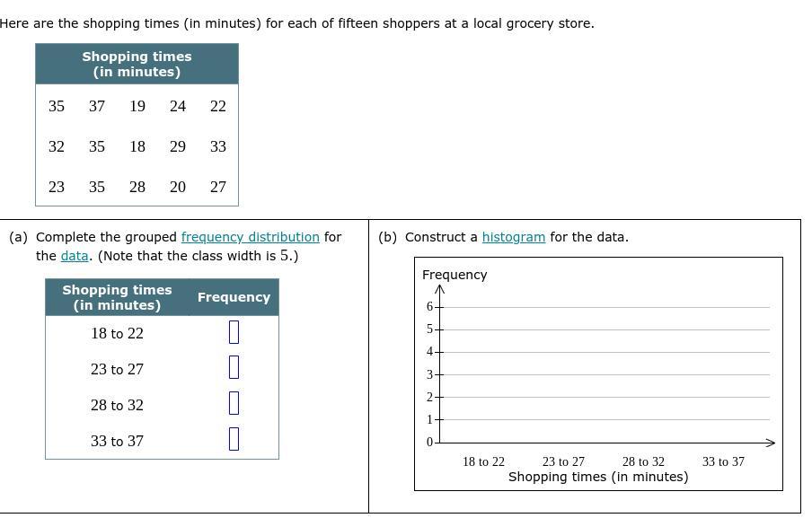
Task: Click the 28 to 32 histogram label
Action: click(643, 461)
